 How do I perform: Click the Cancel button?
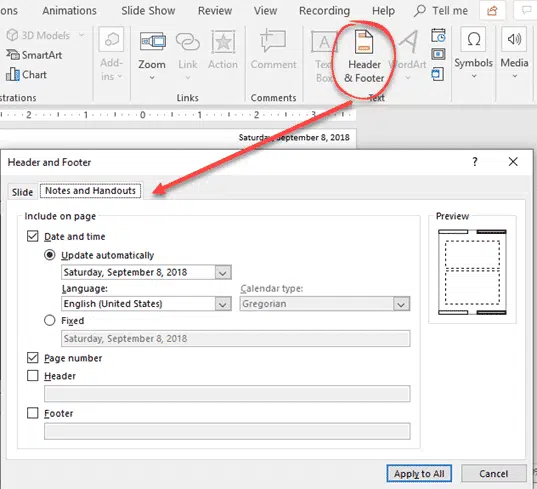[494, 474]
